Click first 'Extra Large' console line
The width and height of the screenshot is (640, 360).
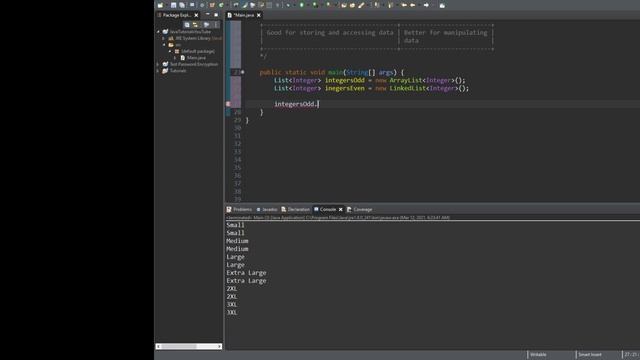point(247,273)
